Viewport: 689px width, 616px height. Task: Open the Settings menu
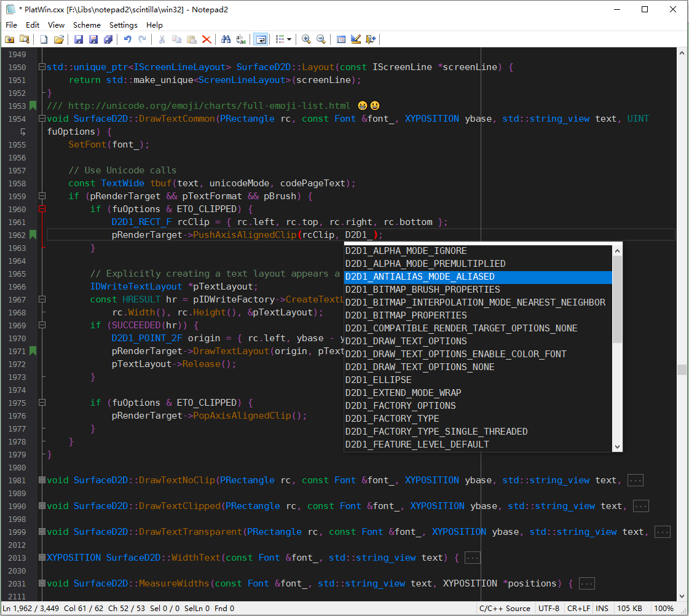124,25
